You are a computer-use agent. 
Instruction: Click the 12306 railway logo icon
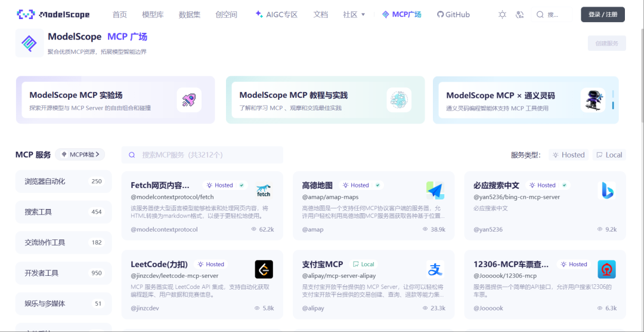pyautogui.click(x=606, y=269)
